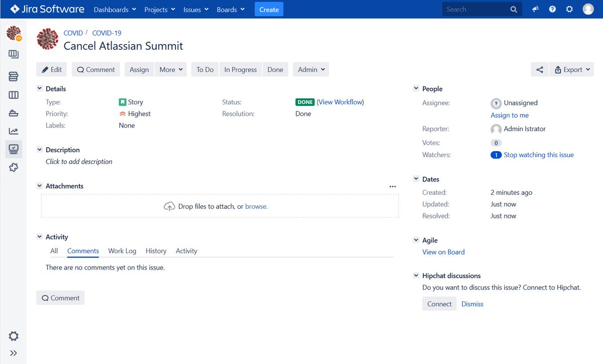Image resolution: width=603 pixels, height=364 pixels.
Task: Switch to the History tab
Action: pyautogui.click(x=156, y=251)
